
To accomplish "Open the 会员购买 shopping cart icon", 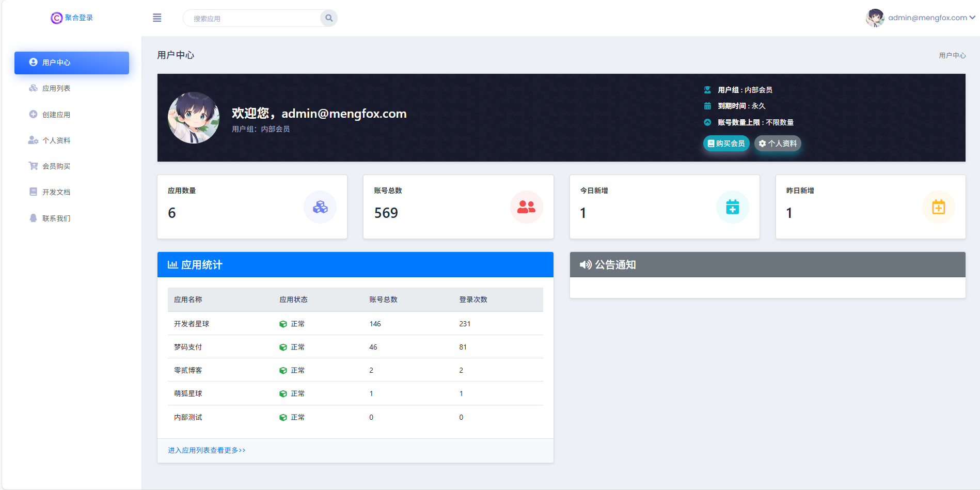I will click(33, 166).
